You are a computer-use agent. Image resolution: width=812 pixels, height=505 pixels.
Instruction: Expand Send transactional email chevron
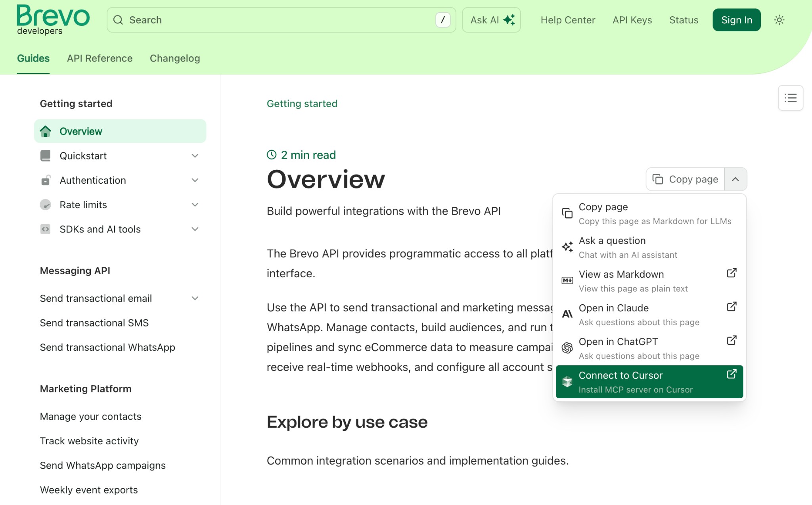(x=195, y=298)
